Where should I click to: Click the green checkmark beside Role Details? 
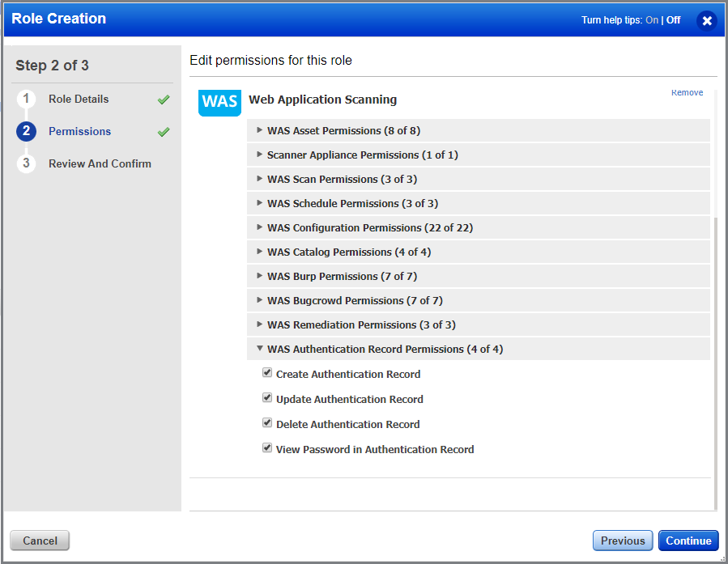162,98
